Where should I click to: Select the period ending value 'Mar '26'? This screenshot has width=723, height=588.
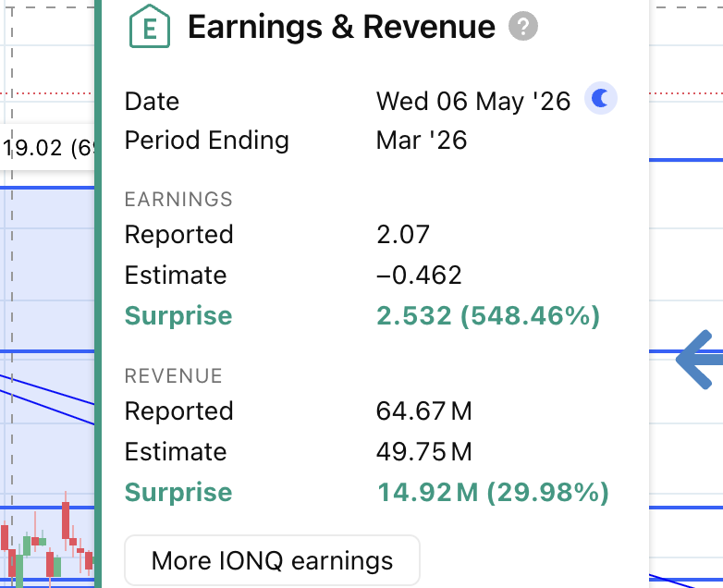(422, 140)
